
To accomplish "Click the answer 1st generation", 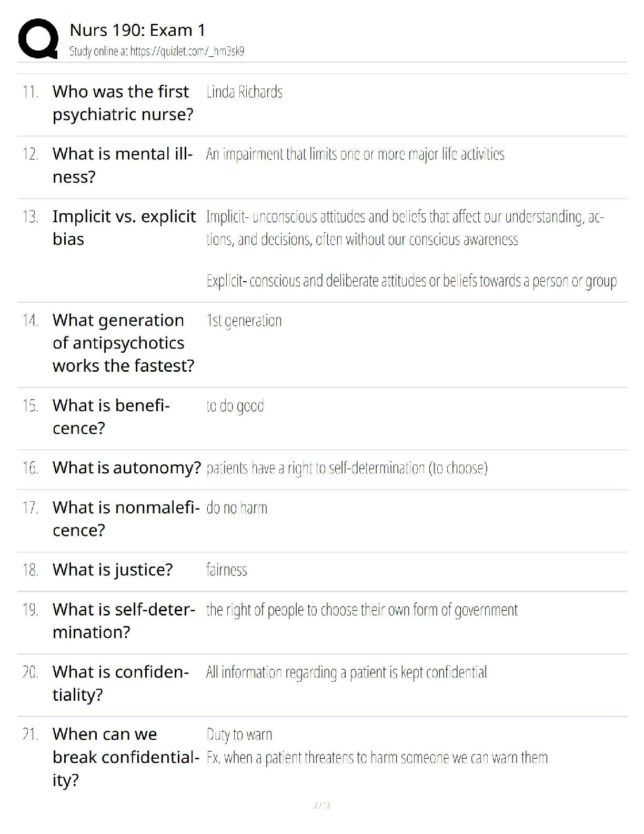I will click(244, 321).
